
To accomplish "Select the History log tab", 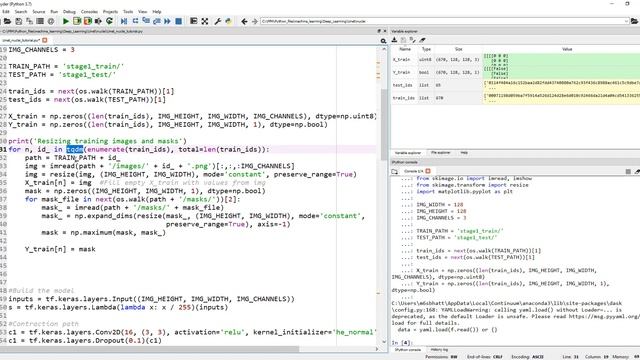I will [439, 350].
